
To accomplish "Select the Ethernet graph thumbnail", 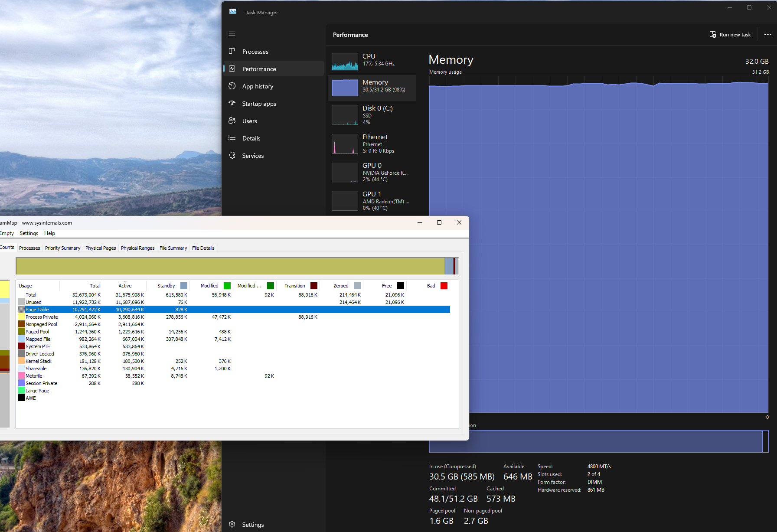I will [x=345, y=144].
